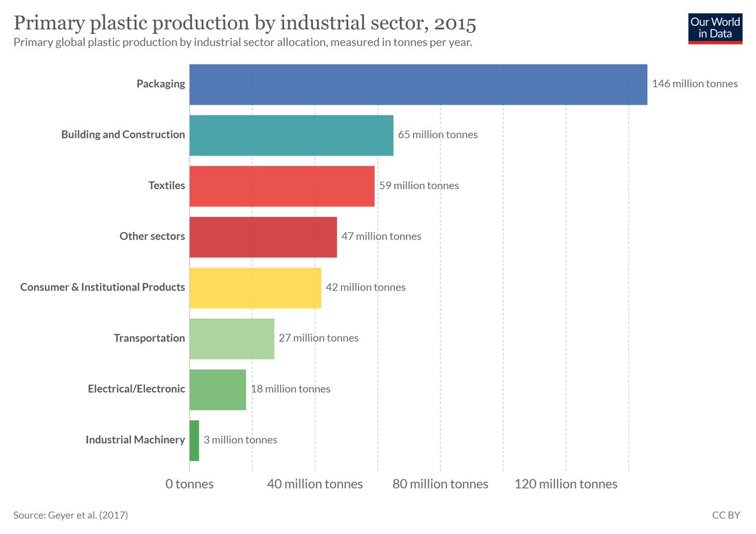Click the '146 million tonnes' value

coord(695,84)
